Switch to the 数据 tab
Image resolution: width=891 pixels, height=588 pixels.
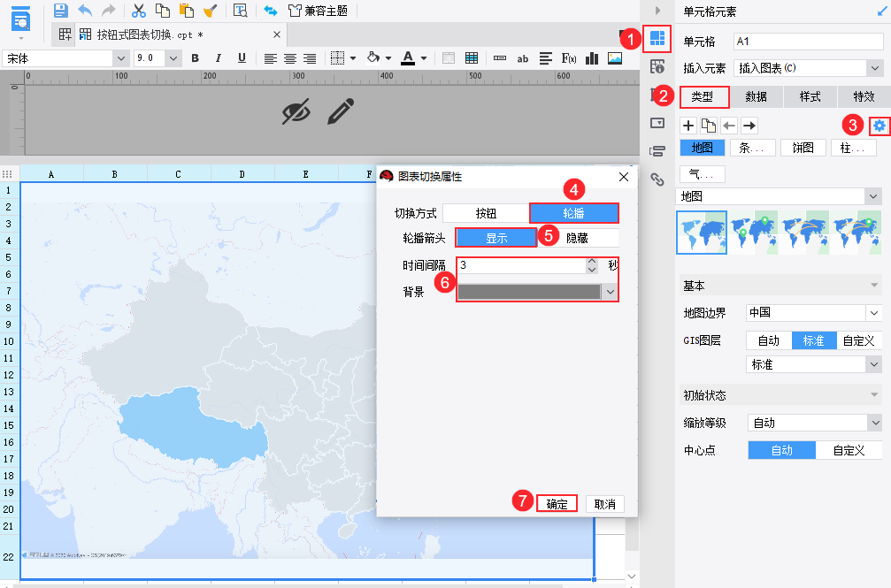click(756, 96)
